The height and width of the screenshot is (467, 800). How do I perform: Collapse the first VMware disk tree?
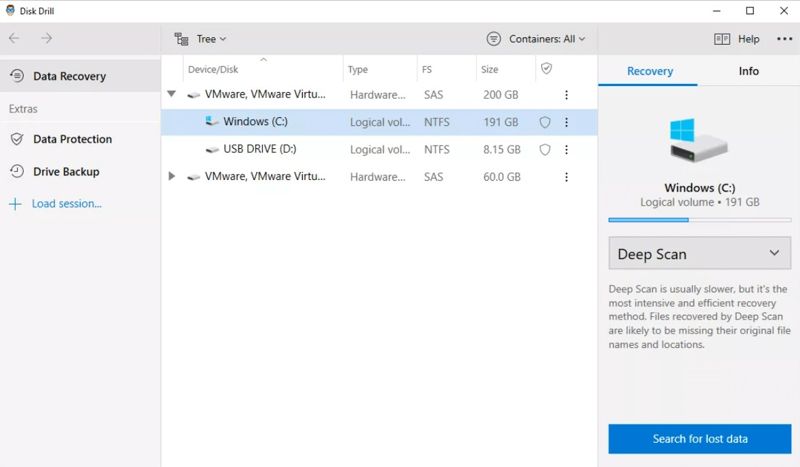(x=172, y=95)
